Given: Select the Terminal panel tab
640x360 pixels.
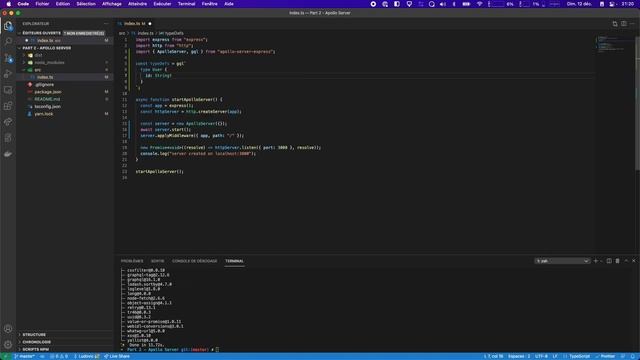Looking at the screenshot, I should coord(234,261).
